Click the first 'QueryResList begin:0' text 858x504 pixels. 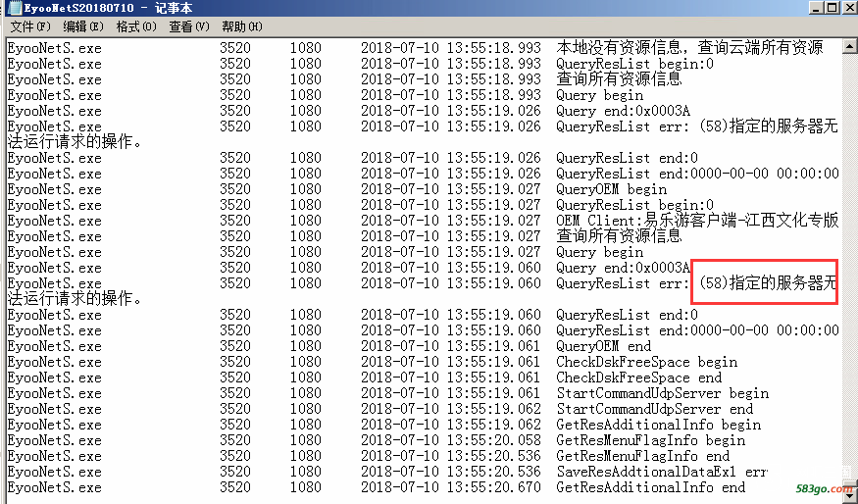coord(634,64)
